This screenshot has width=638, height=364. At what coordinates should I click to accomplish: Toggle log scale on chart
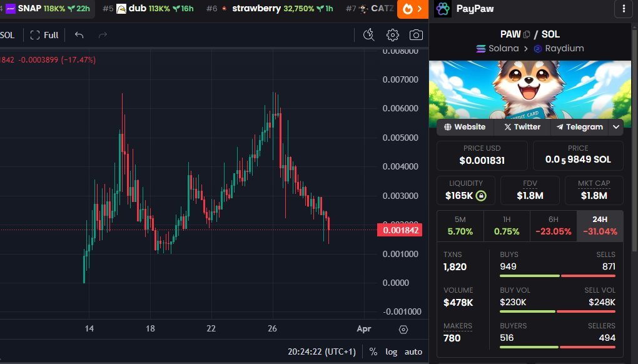tap(391, 351)
